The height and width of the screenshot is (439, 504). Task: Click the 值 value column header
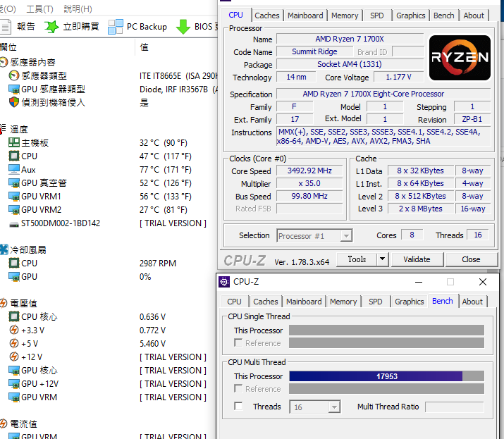click(145, 47)
